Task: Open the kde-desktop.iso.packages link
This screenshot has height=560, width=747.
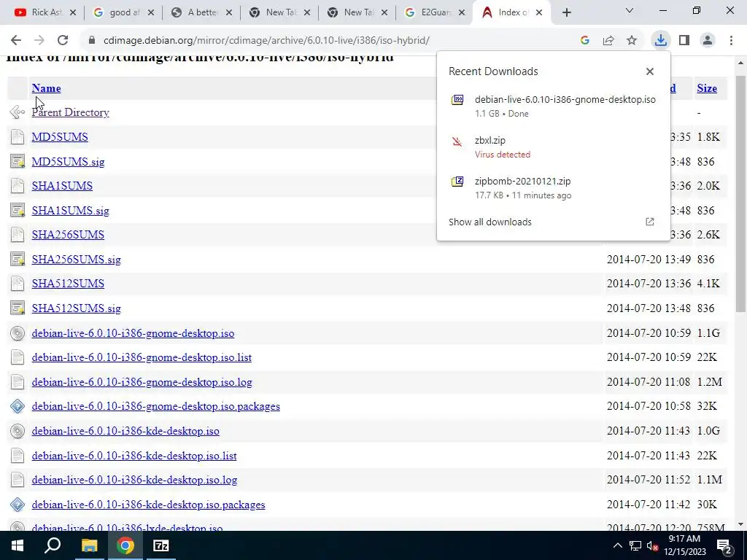Action: [x=148, y=505]
